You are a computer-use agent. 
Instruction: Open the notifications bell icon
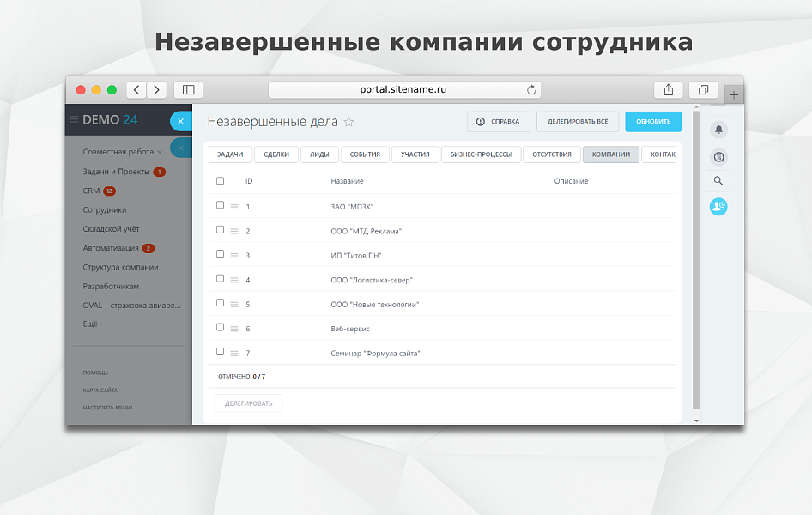(718, 130)
